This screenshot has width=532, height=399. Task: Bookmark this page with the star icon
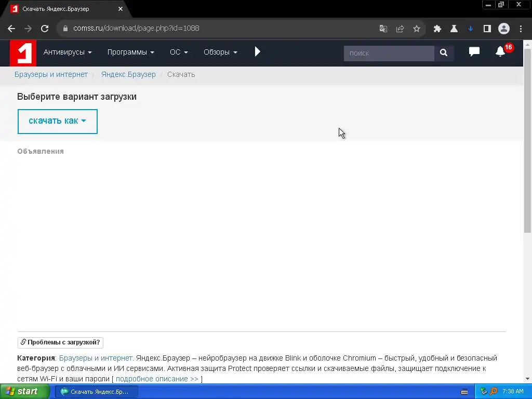point(417,29)
